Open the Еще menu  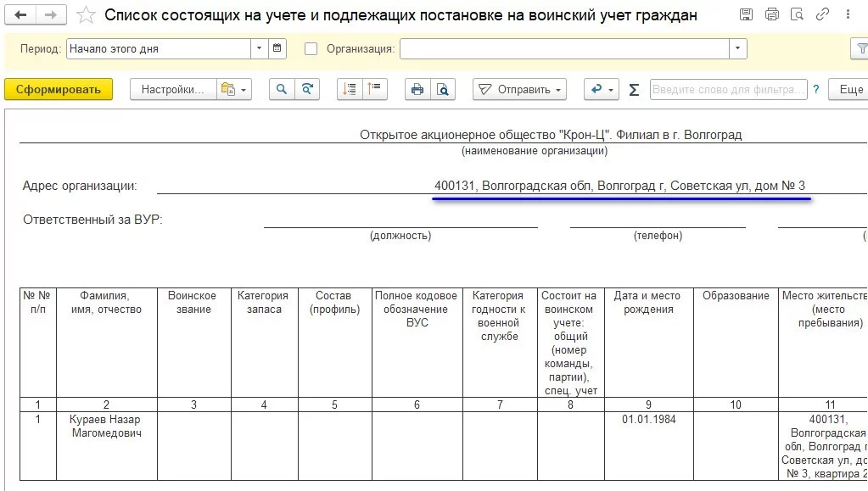pyautogui.click(x=855, y=89)
